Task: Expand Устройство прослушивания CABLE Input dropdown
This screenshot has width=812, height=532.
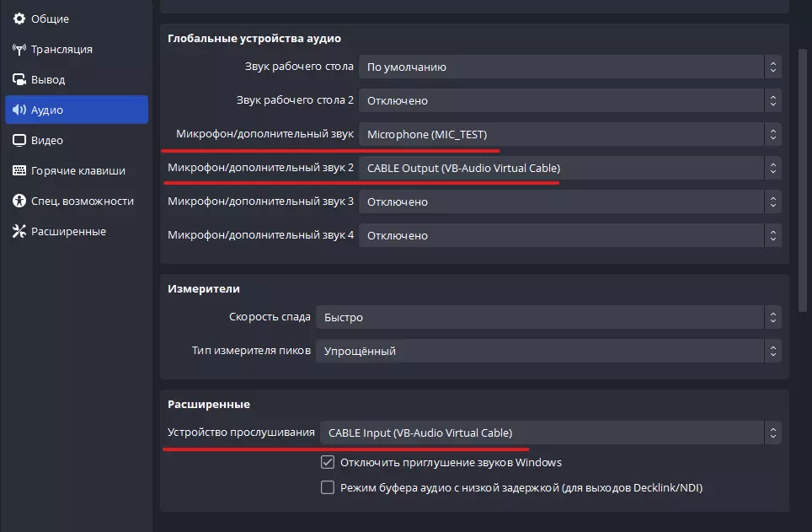Action: (x=550, y=433)
